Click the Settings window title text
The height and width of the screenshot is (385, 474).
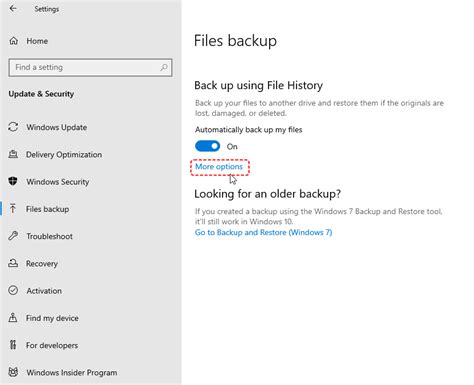pos(47,9)
